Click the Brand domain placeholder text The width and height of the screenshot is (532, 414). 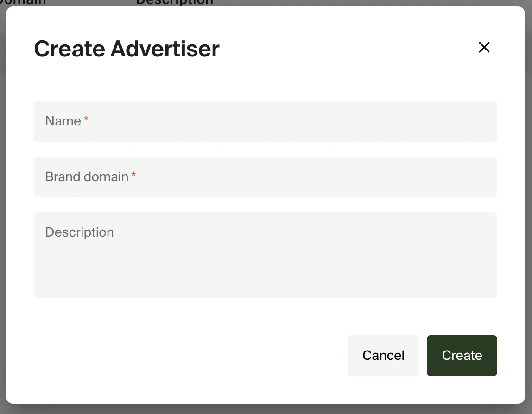86,176
